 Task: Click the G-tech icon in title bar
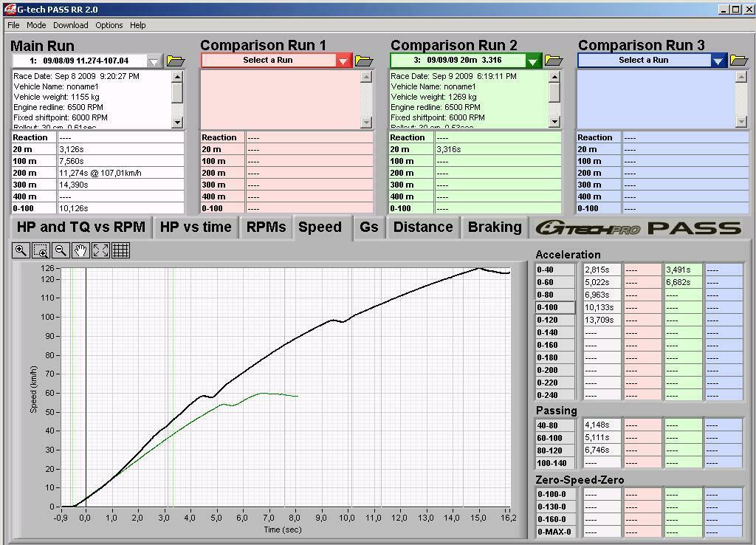pos(10,9)
